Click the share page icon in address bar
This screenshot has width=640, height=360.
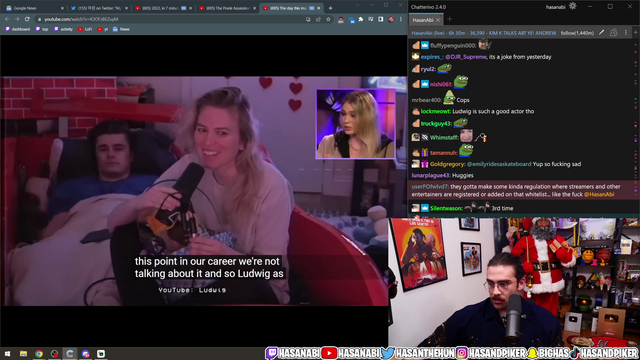click(318, 19)
